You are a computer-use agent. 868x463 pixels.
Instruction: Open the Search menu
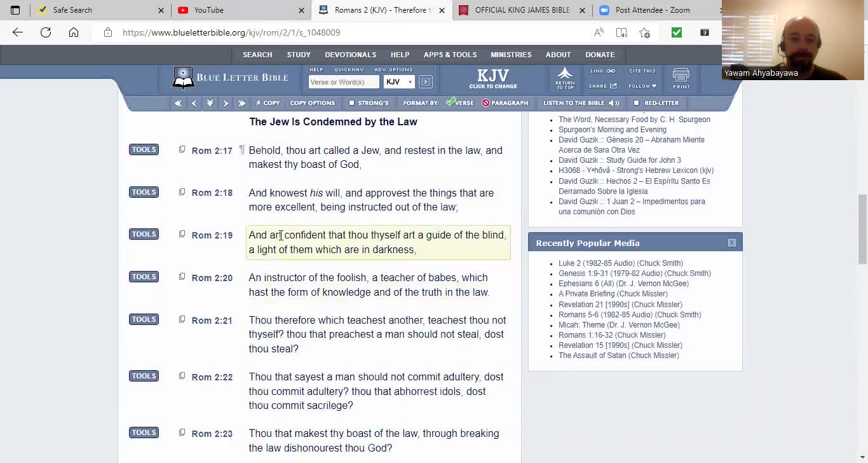pyautogui.click(x=257, y=55)
